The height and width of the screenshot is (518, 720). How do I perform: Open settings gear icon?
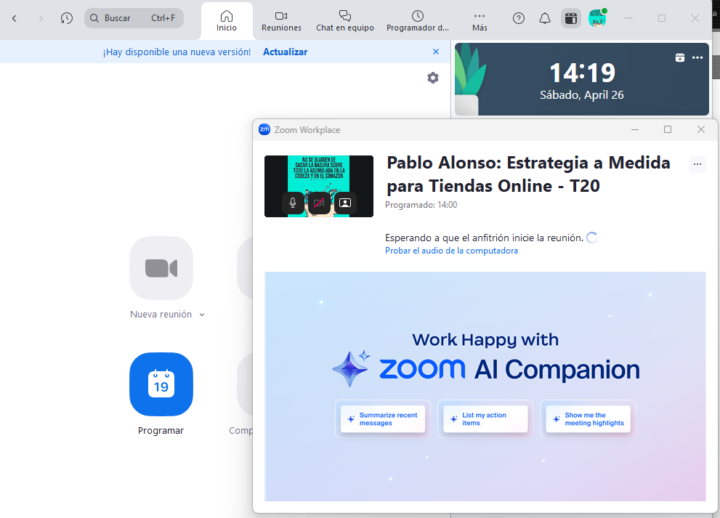coord(433,78)
